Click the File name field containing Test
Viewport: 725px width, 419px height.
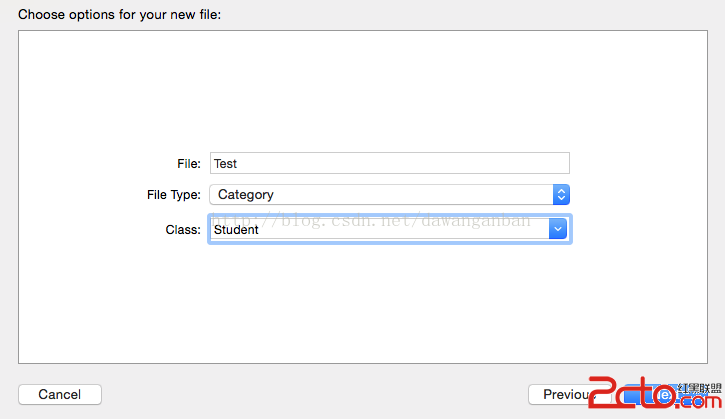tap(390, 163)
